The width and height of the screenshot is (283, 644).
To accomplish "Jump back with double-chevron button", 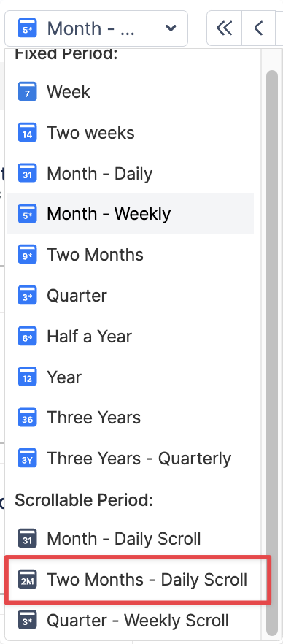I will click(x=224, y=28).
